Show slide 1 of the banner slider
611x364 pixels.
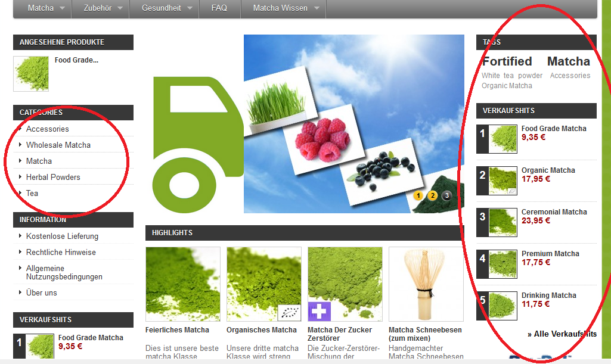pyautogui.click(x=418, y=195)
